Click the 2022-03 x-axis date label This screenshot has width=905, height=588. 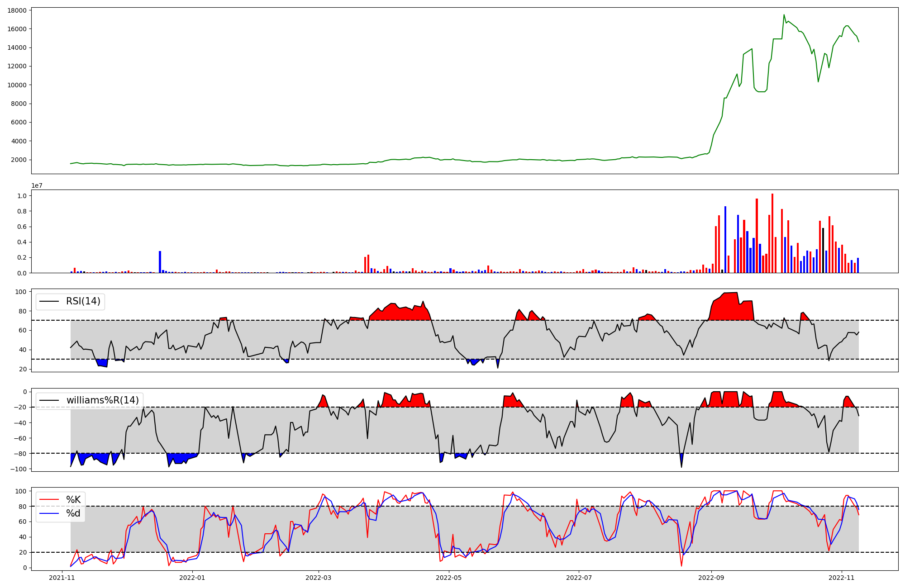[319, 578]
